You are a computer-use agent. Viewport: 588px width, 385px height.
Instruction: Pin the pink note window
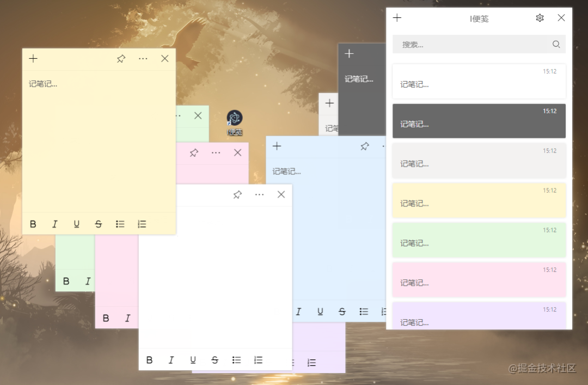pos(194,152)
